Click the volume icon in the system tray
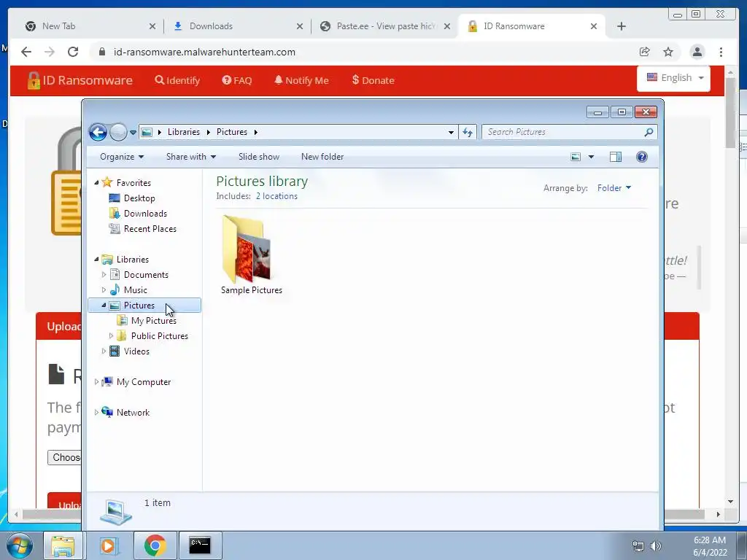 pos(656,546)
